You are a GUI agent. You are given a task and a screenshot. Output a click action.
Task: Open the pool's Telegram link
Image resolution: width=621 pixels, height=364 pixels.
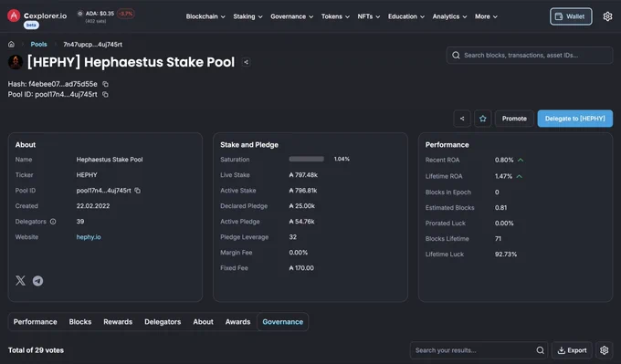(37, 280)
